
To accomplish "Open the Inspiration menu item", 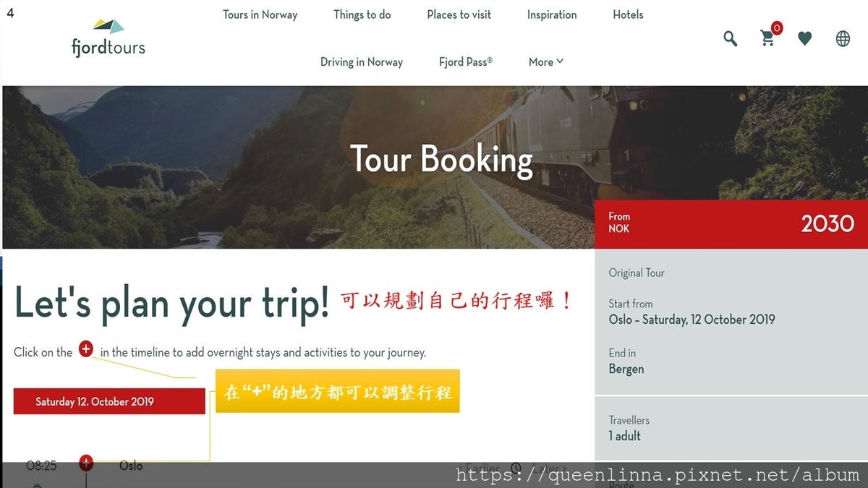I will (x=552, y=14).
